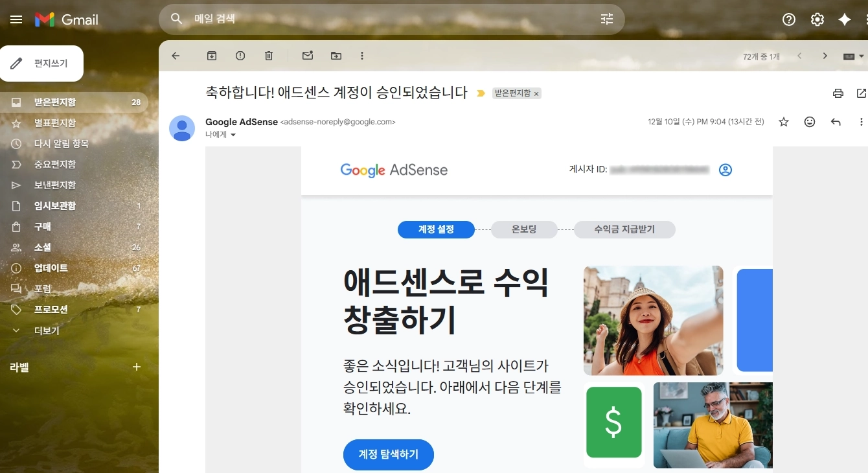Click the 게시자 ID label
Screen dimensions: 868x473
tap(588, 170)
